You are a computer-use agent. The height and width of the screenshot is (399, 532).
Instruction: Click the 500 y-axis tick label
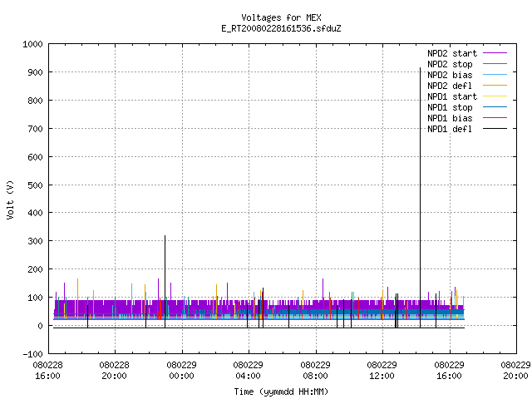click(x=35, y=185)
